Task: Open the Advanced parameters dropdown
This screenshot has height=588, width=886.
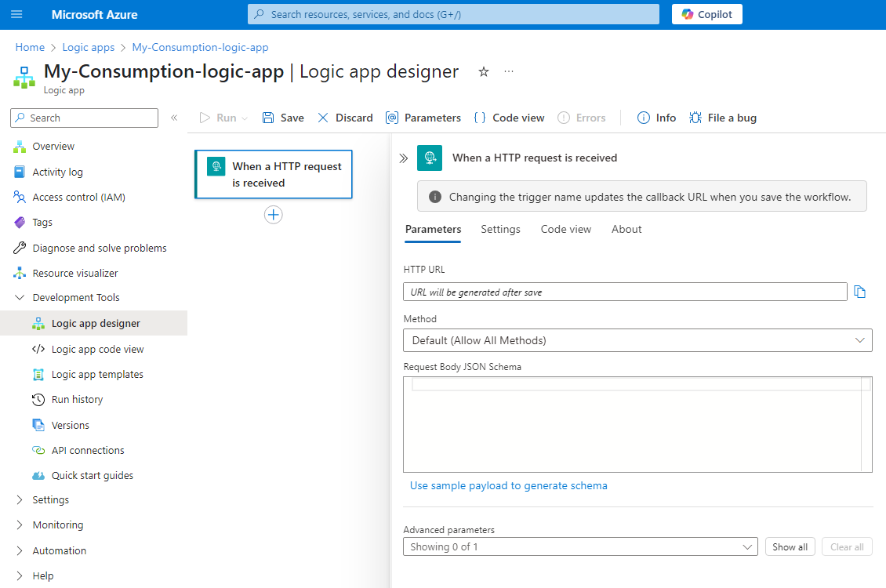Action: [580, 546]
